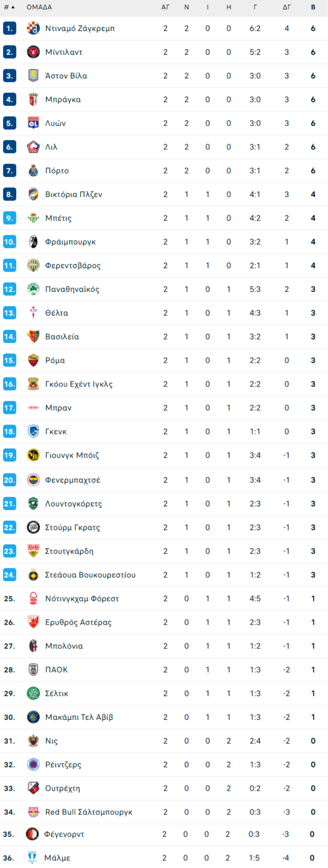Open Νότιγχαμ Φόρεστ team page

point(82,598)
